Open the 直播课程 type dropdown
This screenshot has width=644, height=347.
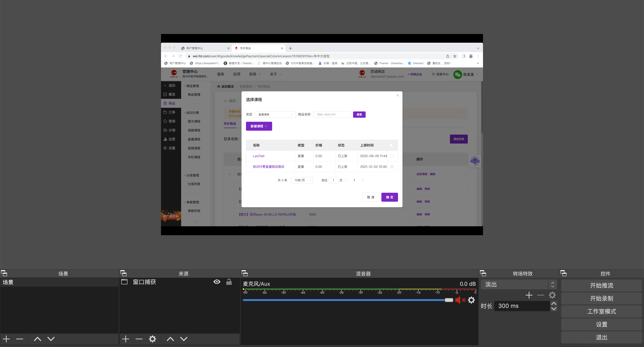(275, 114)
